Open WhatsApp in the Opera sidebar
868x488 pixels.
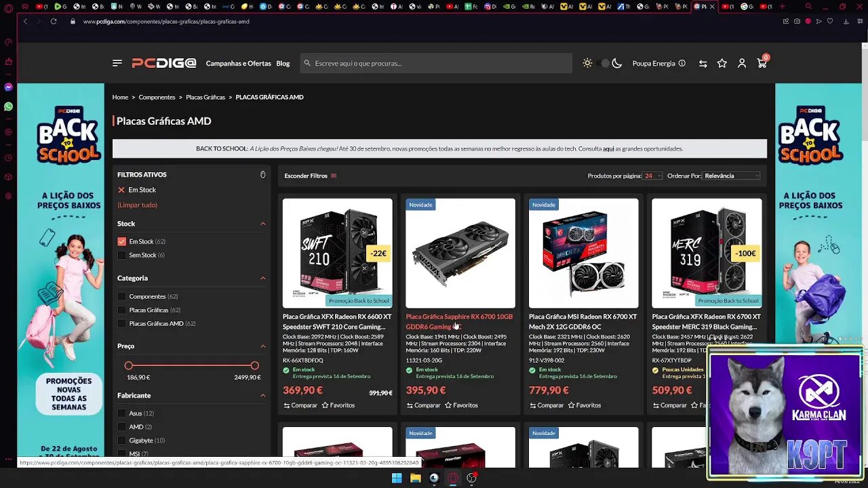pos(8,106)
